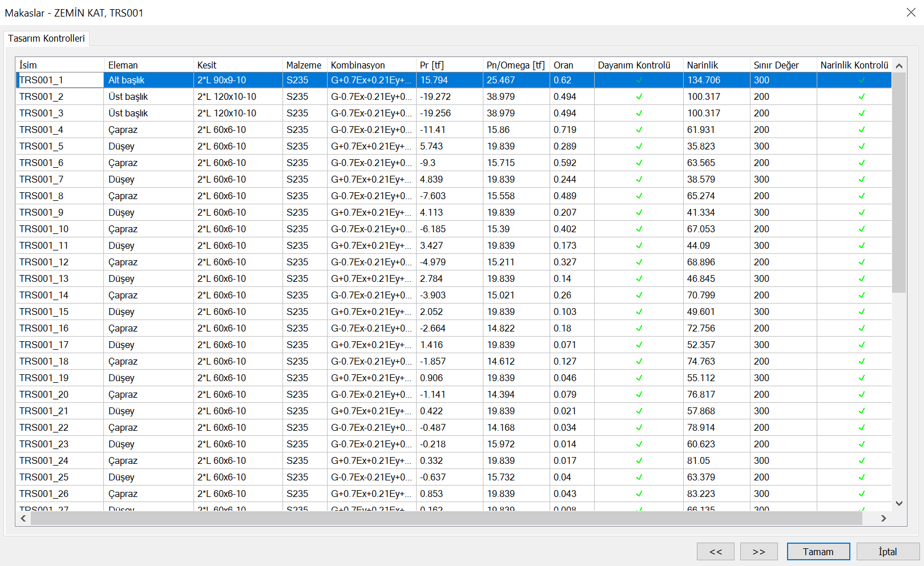Screen dimensions: 924x566
Task: Click Narinlik Kontrolü checkmark in TRS001_24 row
Action: click(x=862, y=461)
